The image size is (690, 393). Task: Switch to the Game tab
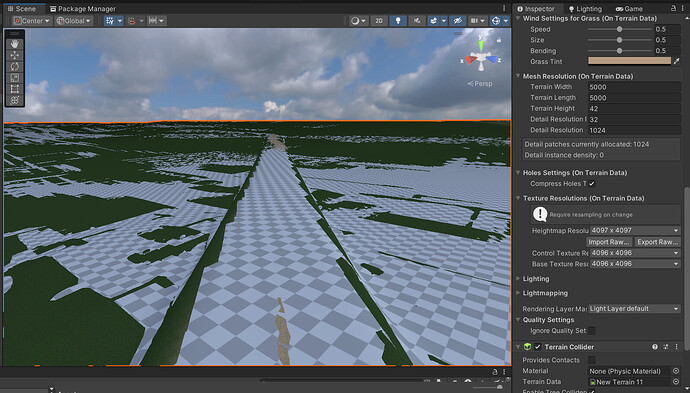point(629,8)
